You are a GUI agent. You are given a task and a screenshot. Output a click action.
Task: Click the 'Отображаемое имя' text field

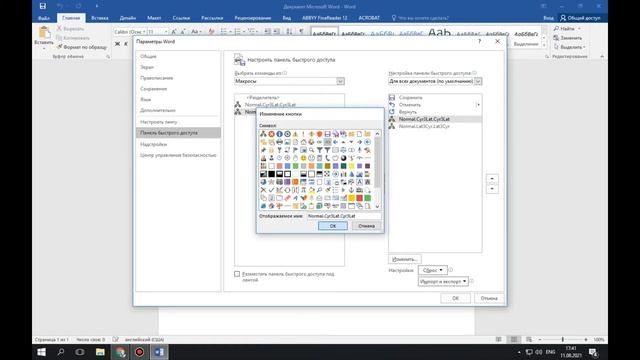pos(344,216)
